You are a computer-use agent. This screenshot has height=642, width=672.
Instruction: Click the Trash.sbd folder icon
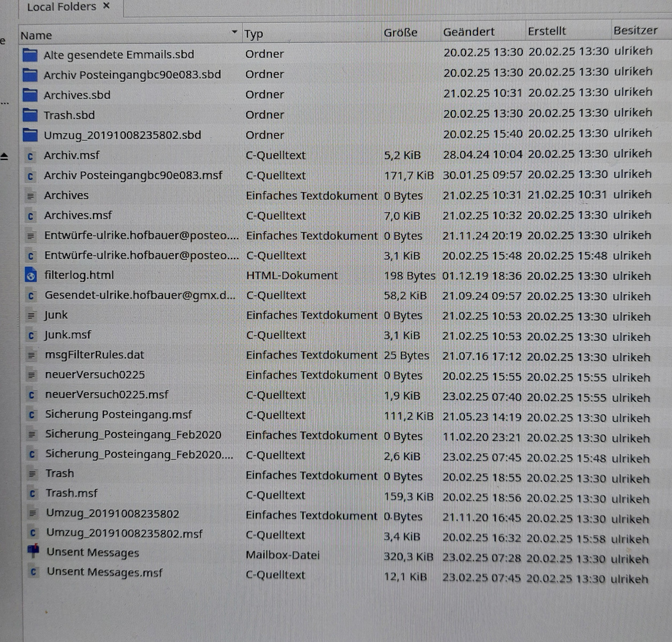point(30,115)
